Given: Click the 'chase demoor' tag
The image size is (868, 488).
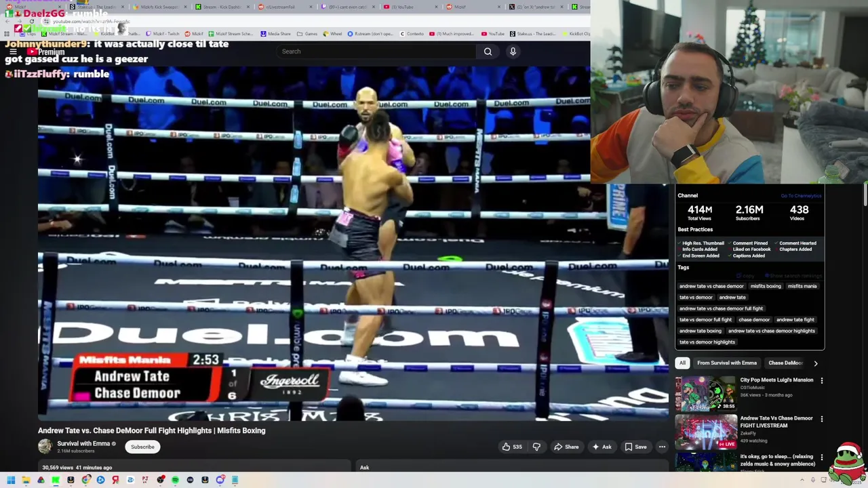Looking at the screenshot, I should (x=754, y=320).
